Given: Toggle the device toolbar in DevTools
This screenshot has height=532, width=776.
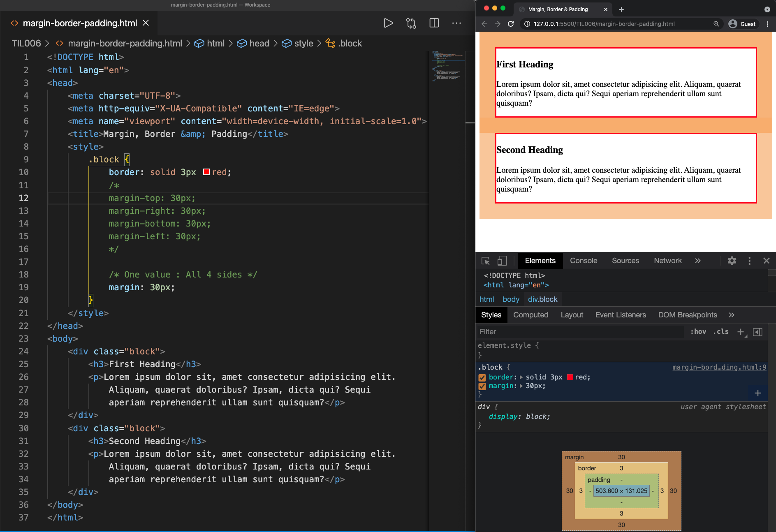Looking at the screenshot, I should (x=502, y=261).
